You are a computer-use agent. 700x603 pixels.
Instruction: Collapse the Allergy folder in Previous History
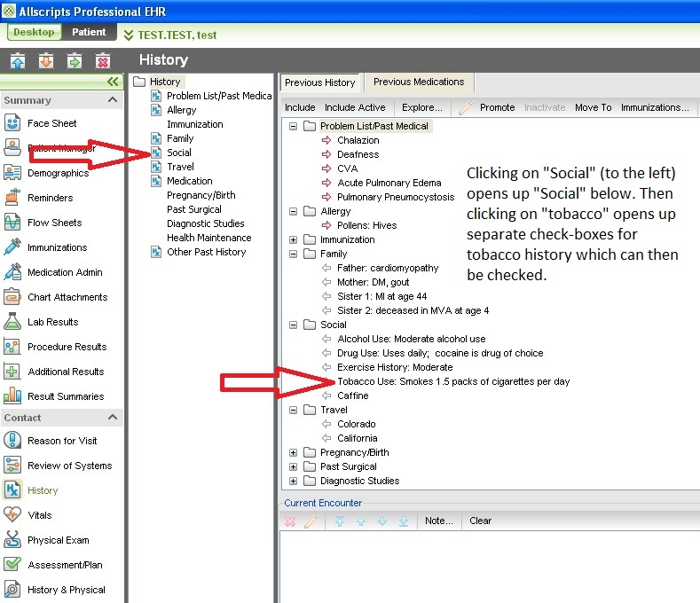(293, 211)
